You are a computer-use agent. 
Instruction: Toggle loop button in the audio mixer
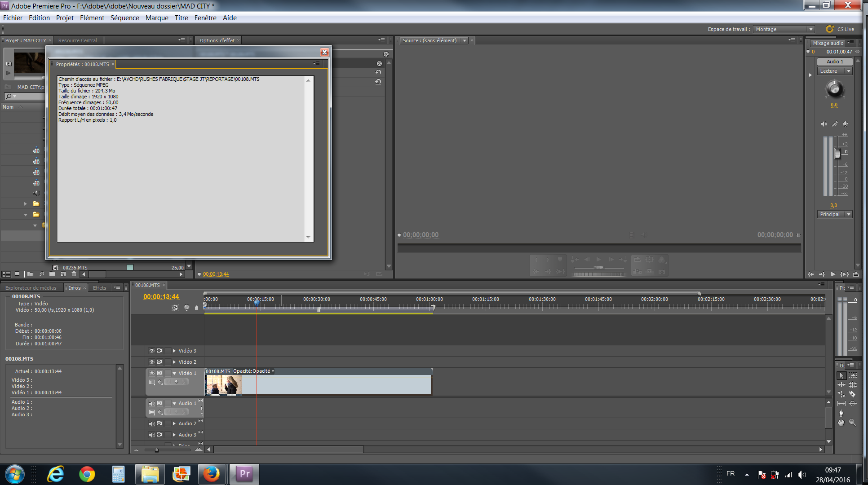856,274
